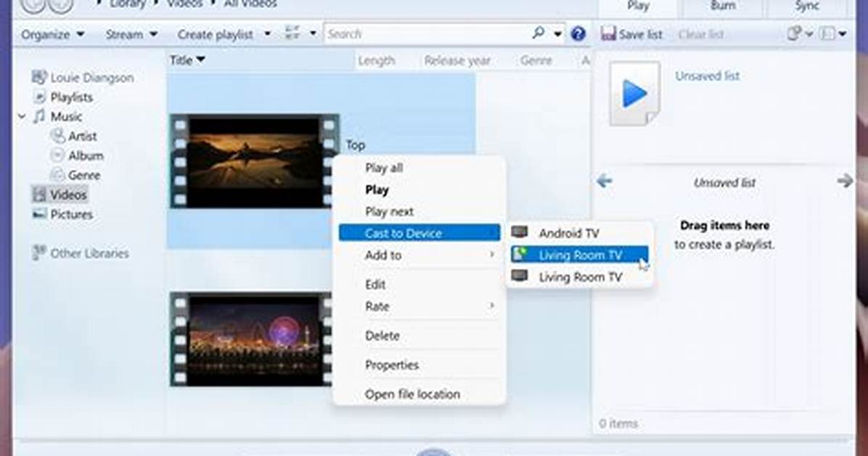Open the Stream dropdown menu
868x456 pixels.
[131, 34]
